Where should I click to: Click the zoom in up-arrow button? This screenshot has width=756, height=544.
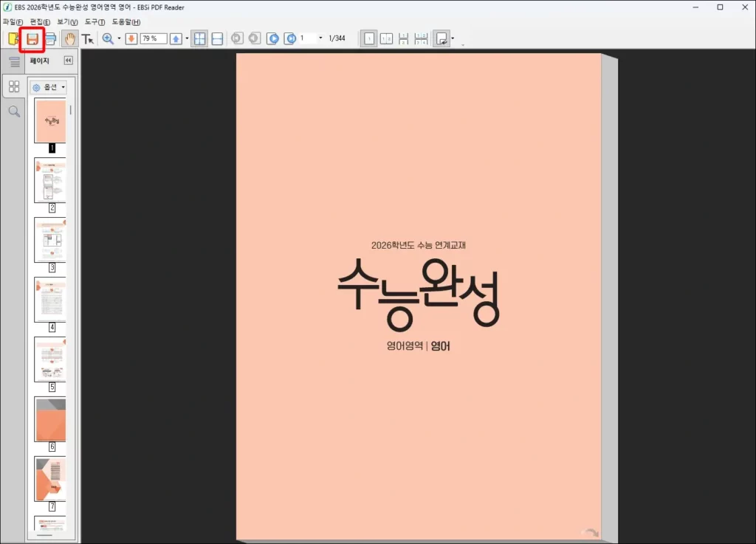pyautogui.click(x=176, y=38)
